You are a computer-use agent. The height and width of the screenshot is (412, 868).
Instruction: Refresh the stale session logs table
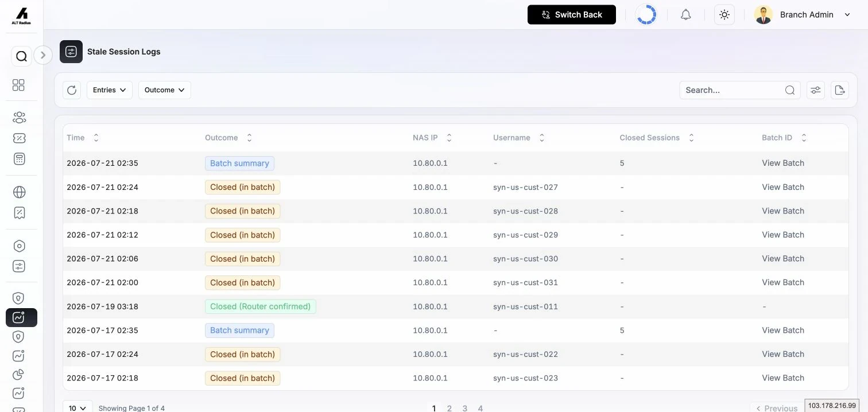click(x=72, y=90)
